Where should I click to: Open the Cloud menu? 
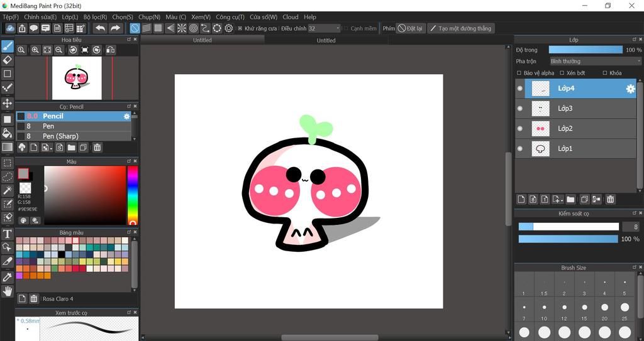[291, 17]
